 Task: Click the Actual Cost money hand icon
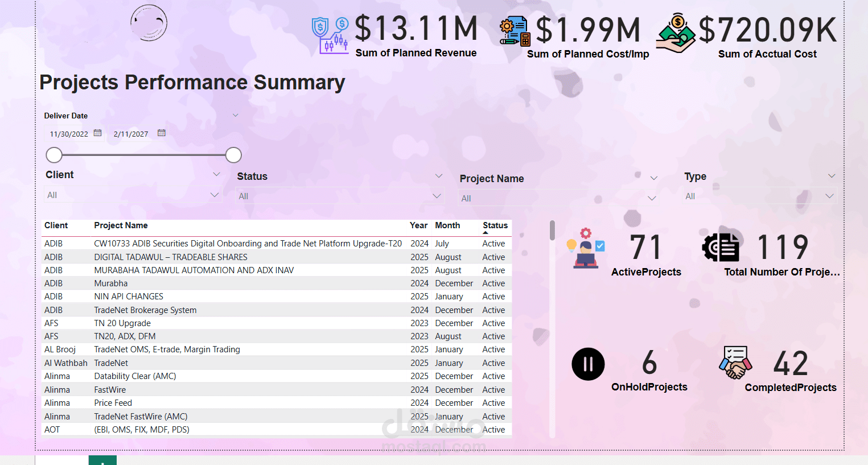point(676,33)
